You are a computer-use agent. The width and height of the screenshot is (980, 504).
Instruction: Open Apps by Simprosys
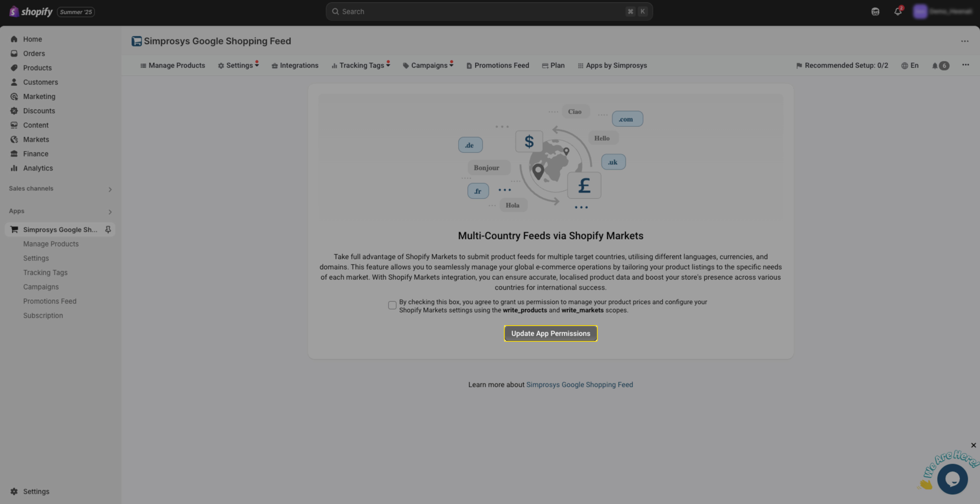point(612,65)
